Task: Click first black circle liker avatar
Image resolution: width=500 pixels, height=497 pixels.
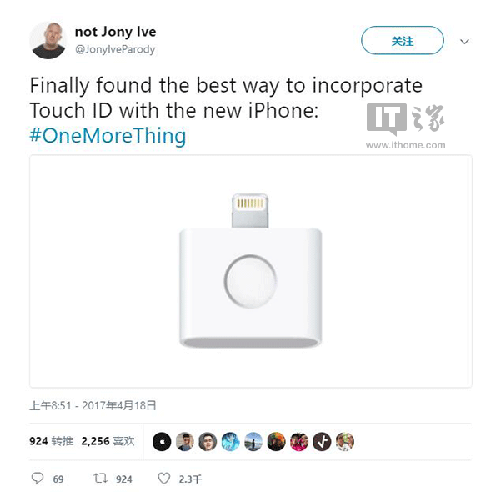Action: 162,442
